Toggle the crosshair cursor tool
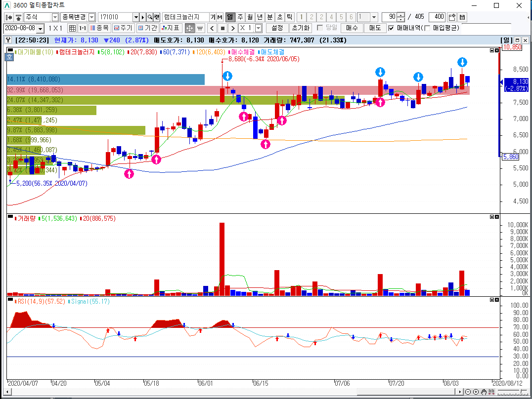The width and height of the screenshot is (532, 399). coord(189,28)
